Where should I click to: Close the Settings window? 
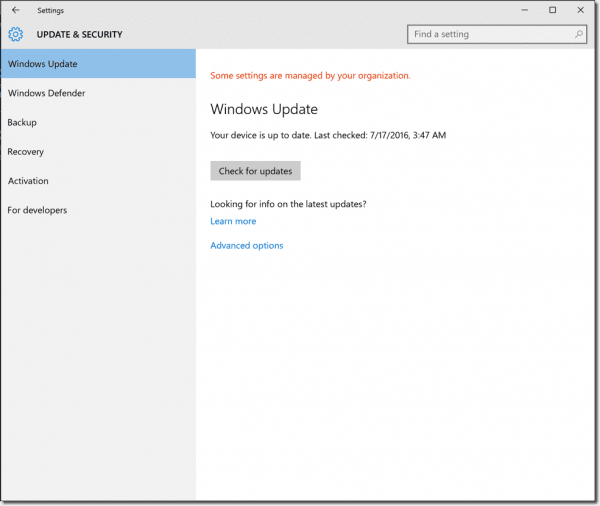pos(580,10)
